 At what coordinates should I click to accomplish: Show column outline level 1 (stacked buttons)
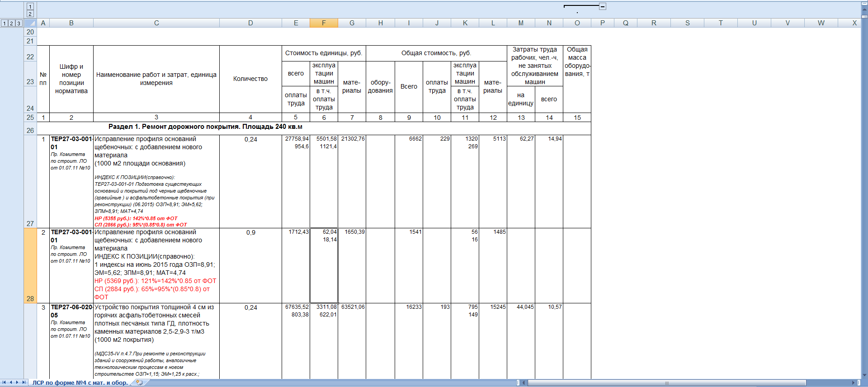tap(30, 6)
